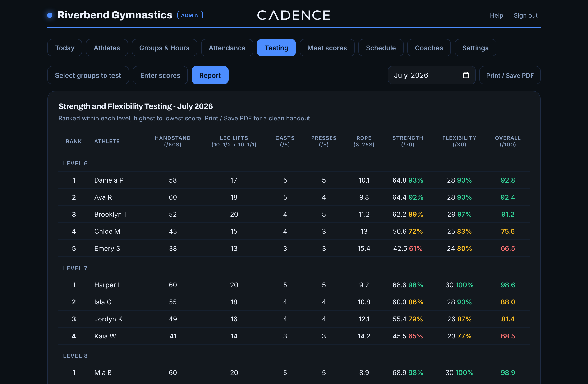Click the OVERALL (/100) column header
The height and width of the screenshot is (384, 588).
click(x=508, y=141)
